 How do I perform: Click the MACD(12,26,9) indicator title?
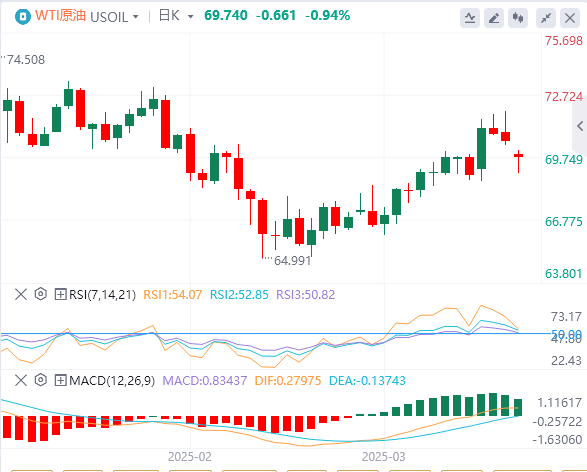click(112, 381)
